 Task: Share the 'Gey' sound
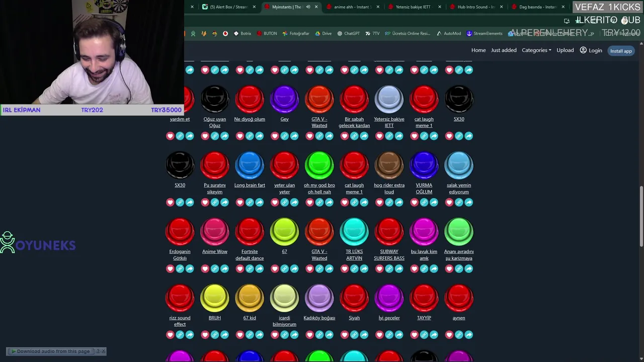(294, 136)
